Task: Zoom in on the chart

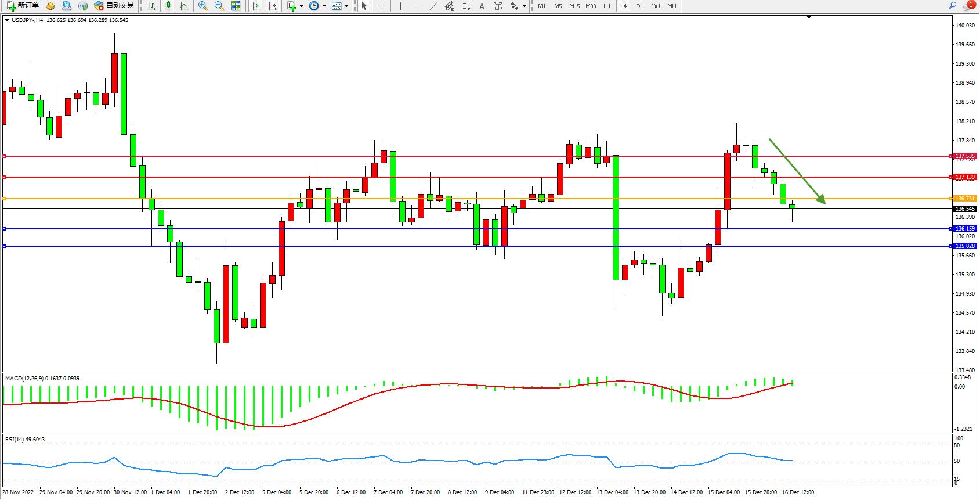Action: tap(203, 6)
